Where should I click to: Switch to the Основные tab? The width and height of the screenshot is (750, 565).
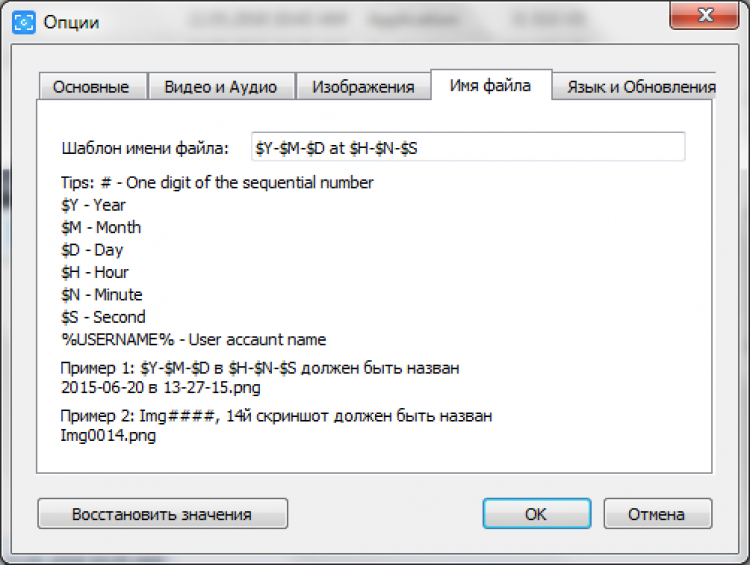pos(91,87)
